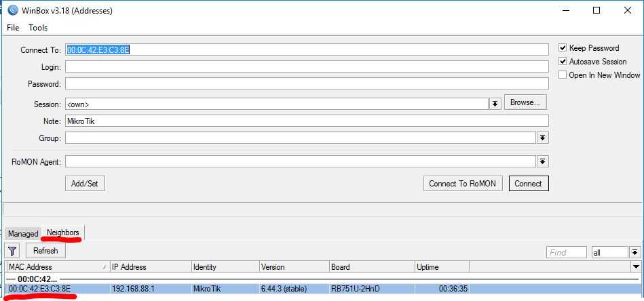Close the WinBox window

coord(627,11)
